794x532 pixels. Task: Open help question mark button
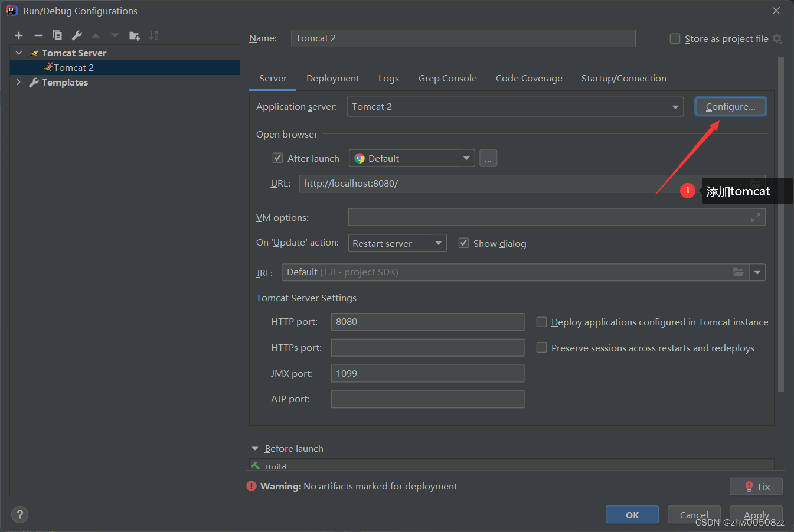pyautogui.click(x=19, y=514)
